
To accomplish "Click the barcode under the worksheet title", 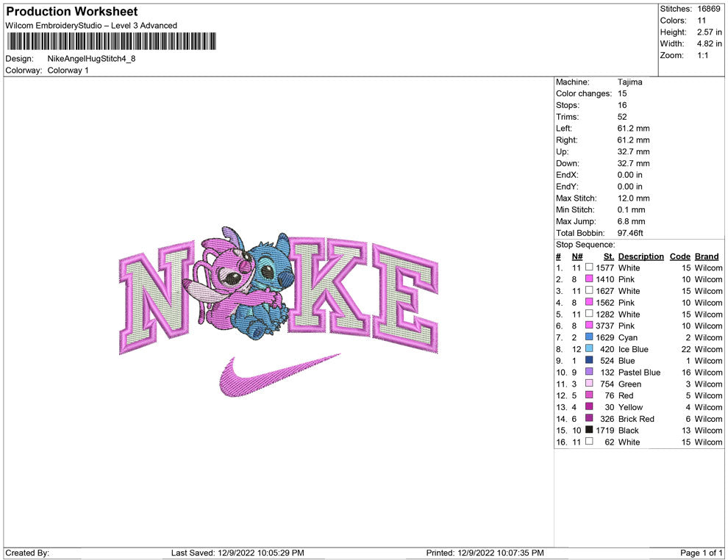I will pyautogui.click(x=112, y=41).
